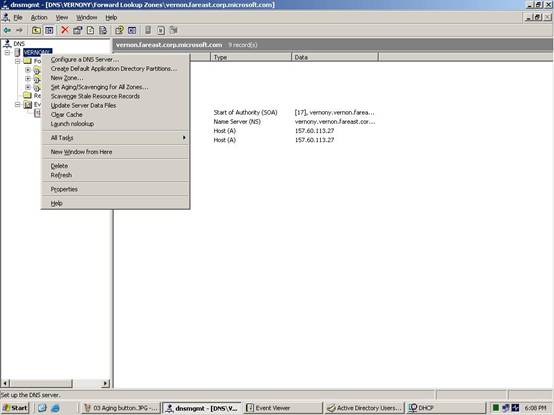Viewport: 554px width, 415px height.
Task: Click the last icon on the toolbar
Action: click(173, 30)
